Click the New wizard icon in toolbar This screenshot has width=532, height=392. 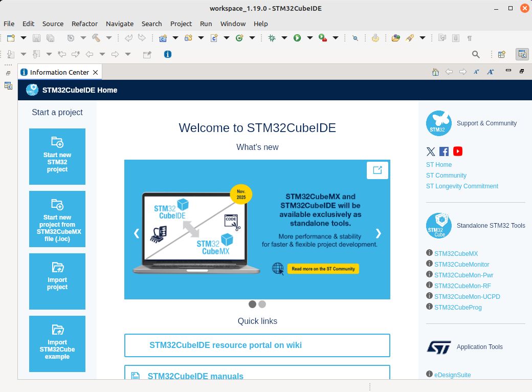[x=11, y=38]
